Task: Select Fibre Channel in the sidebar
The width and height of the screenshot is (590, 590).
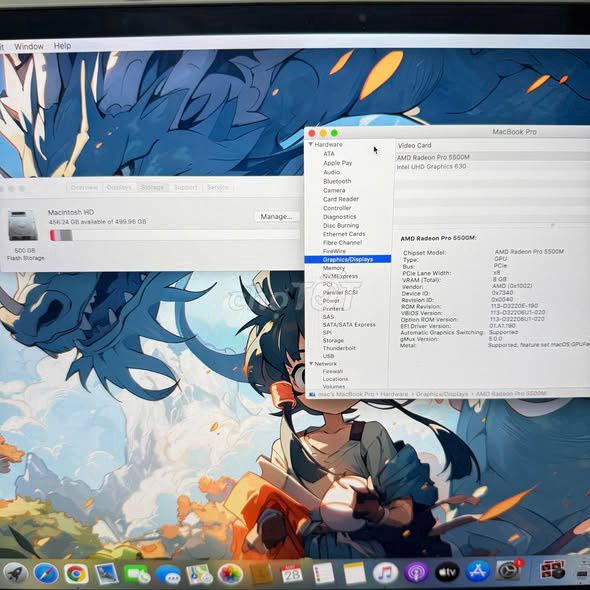Action: (342, 243)
